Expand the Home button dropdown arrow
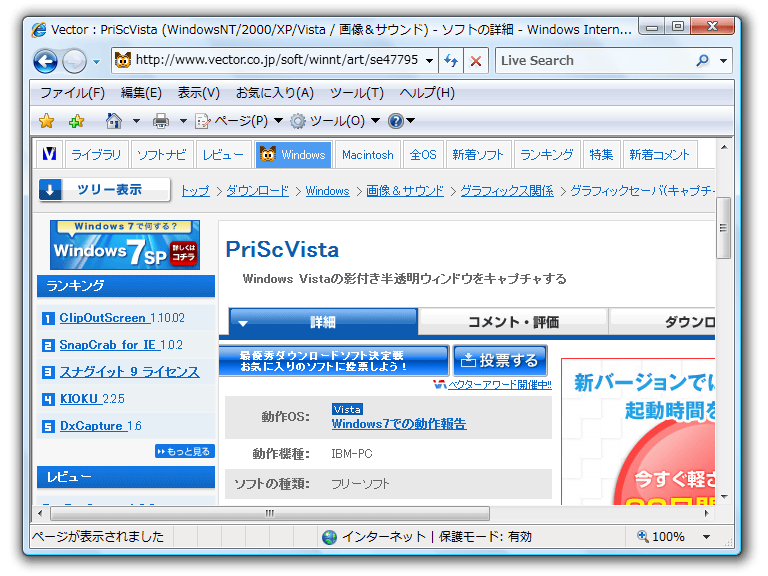 [x=136, y=120]
